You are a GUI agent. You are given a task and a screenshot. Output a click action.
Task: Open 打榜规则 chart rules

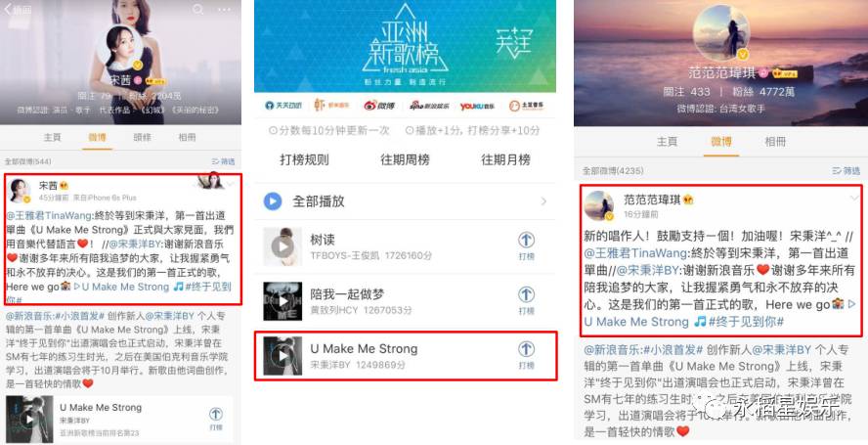pos(304,159)
